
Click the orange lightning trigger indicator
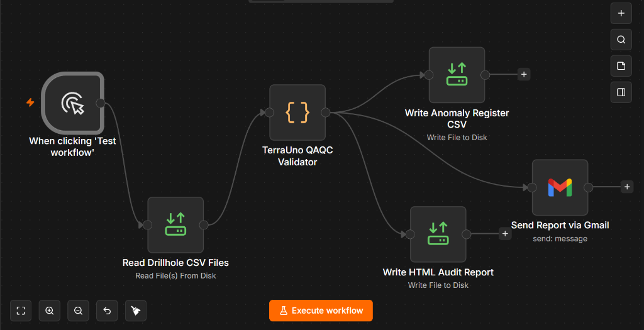(30, 102)
